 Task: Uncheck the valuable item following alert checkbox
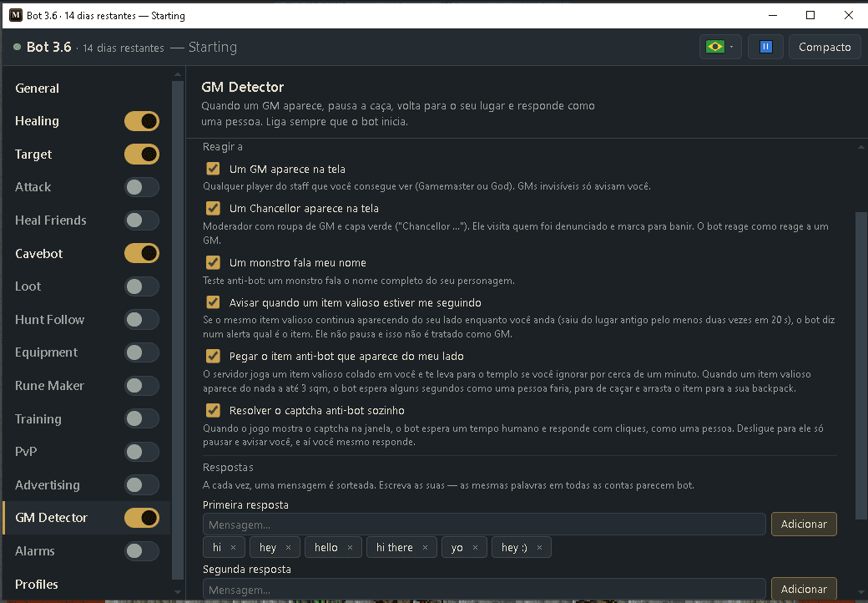click(213, 301)
